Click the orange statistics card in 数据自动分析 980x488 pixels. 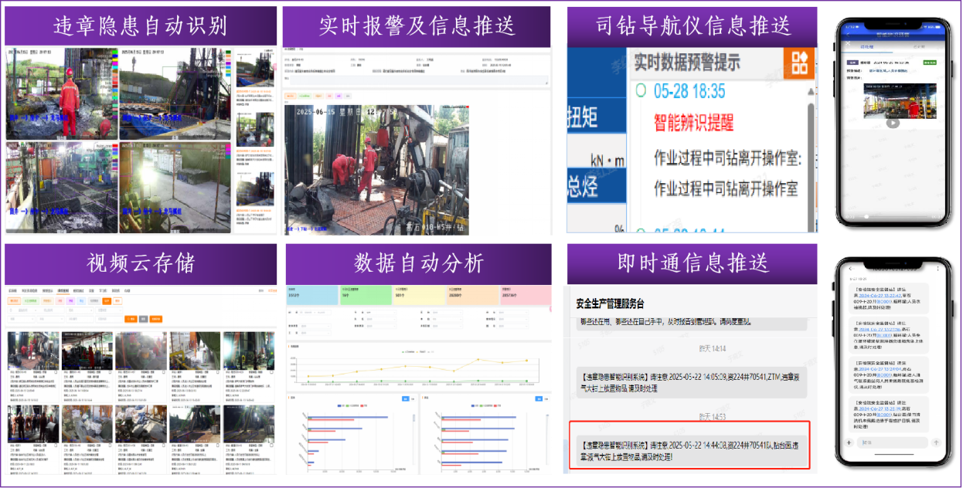471,295
